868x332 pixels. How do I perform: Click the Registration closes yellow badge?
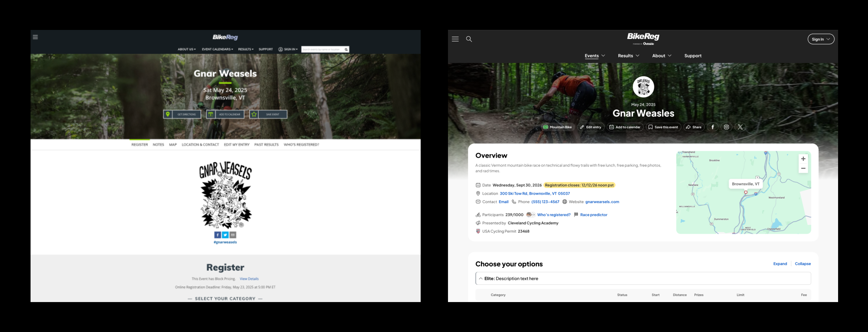(579, 185)
